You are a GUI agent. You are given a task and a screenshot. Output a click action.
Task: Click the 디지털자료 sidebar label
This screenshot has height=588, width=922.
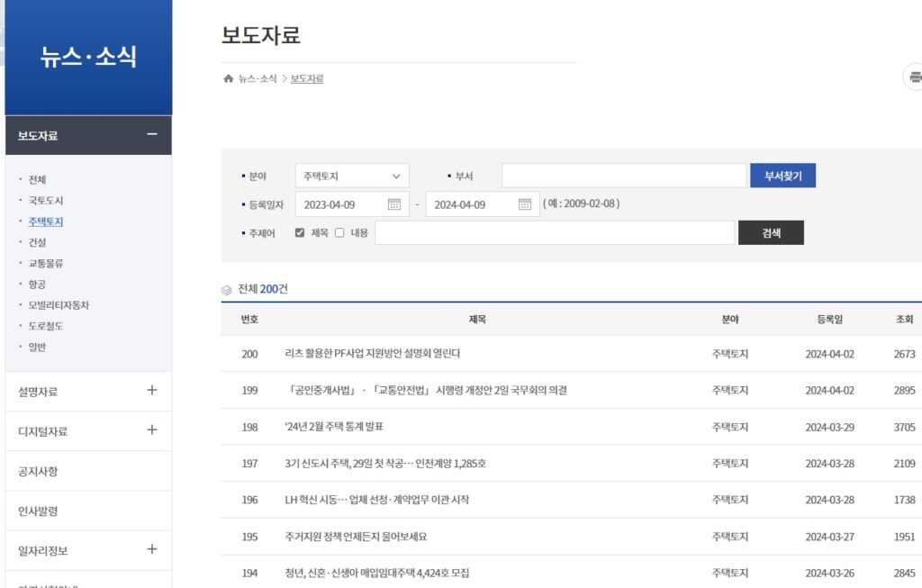(43, 431)
